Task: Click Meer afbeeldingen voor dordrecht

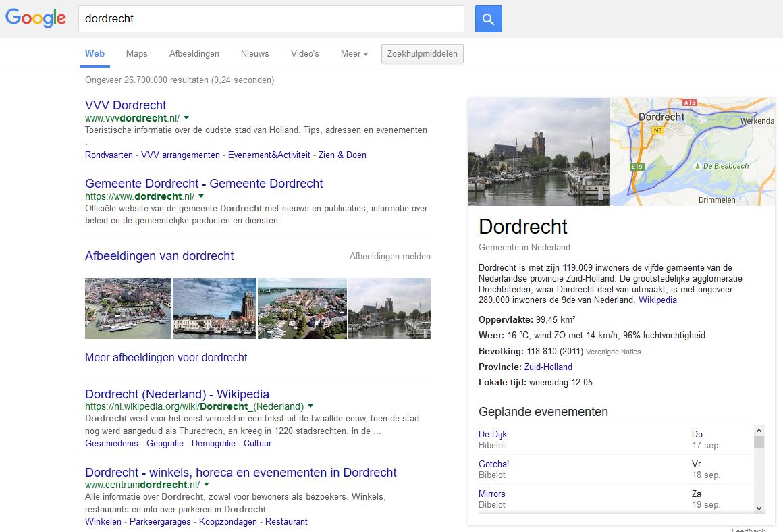Action: pos(166,358)
